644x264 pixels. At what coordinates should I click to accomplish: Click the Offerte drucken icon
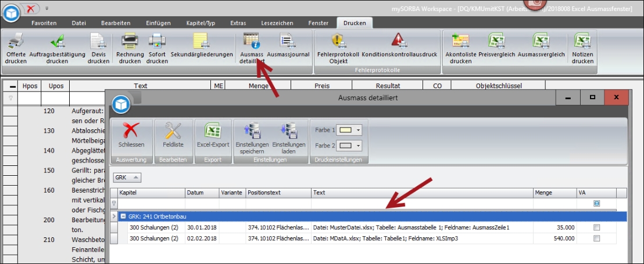pyautogui.click(x=16, y=43)
